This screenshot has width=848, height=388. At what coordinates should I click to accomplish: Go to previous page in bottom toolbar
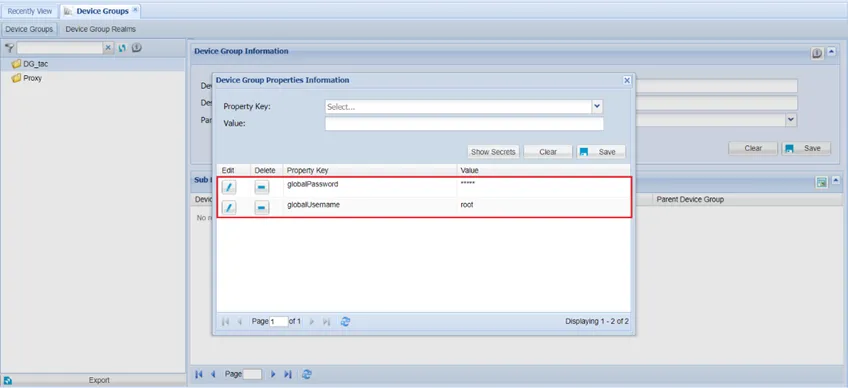pyautogui.click(x=213, y=374)
